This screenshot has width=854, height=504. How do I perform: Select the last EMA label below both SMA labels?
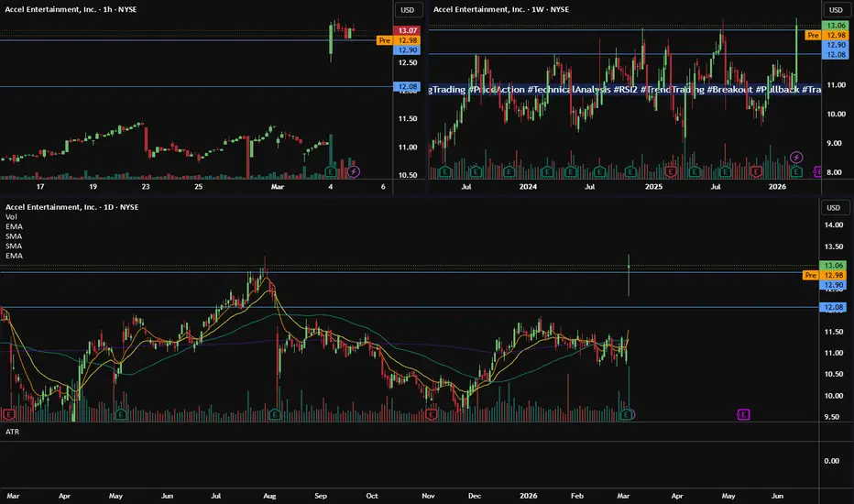pyautogui.click(x=14, y=256)
